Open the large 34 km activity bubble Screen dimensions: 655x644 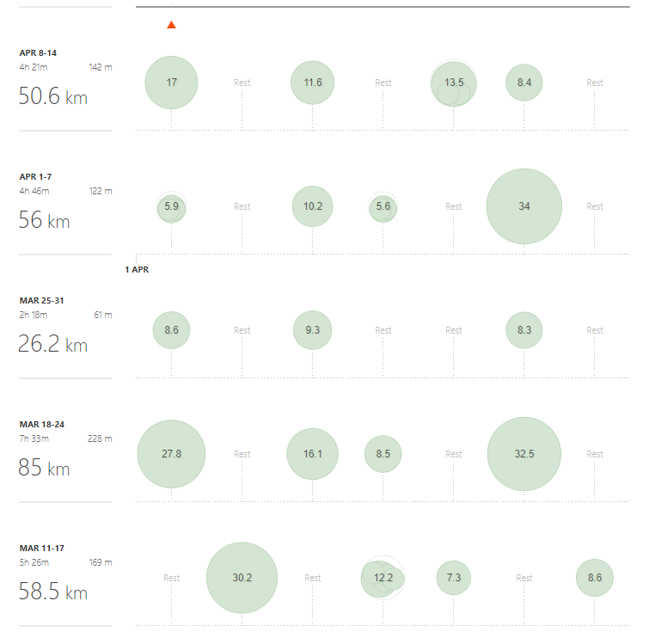tap(524, 206)
